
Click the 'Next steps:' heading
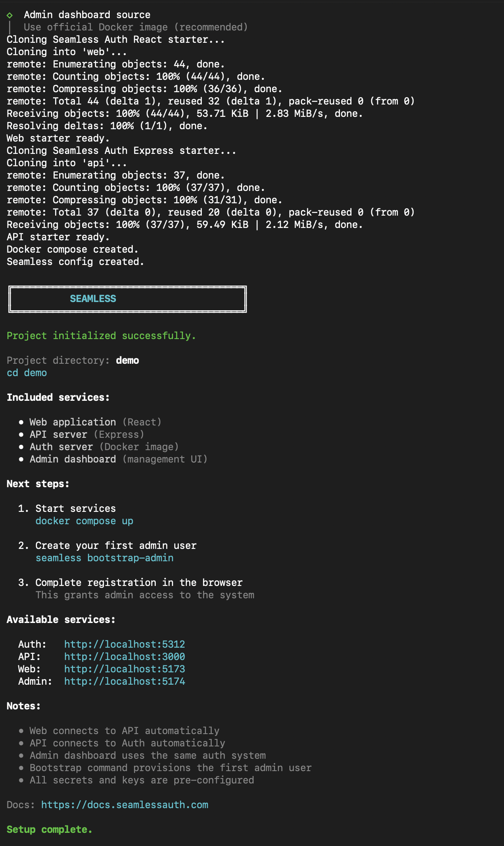tap(38, 484)
